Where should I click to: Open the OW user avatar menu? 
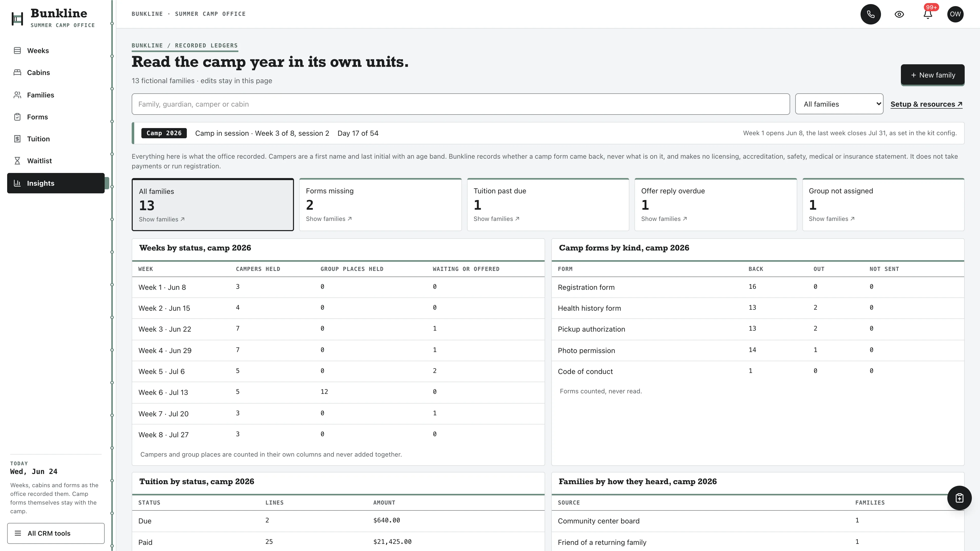coord(955,15)
